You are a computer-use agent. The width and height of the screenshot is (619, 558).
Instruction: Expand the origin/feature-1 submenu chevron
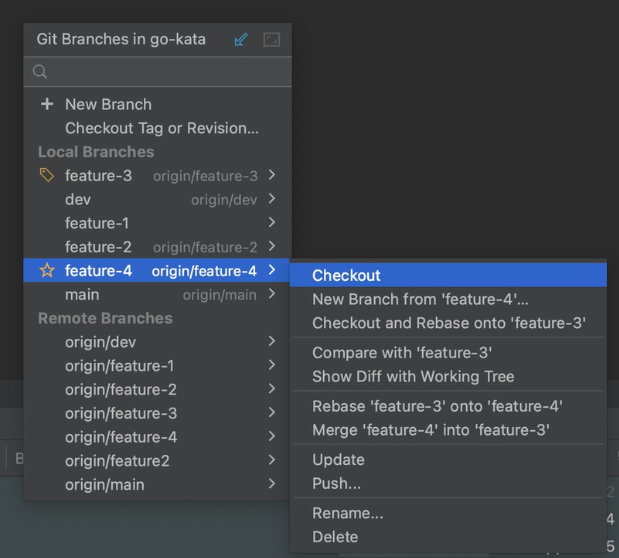click(272, 366)
